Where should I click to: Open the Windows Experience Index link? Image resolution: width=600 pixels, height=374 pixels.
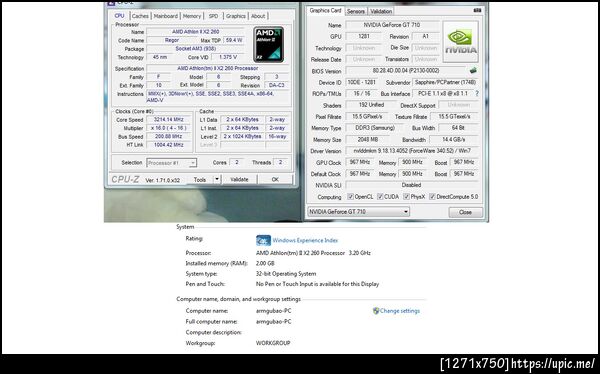pyautogui.click(x=305, y=240)
